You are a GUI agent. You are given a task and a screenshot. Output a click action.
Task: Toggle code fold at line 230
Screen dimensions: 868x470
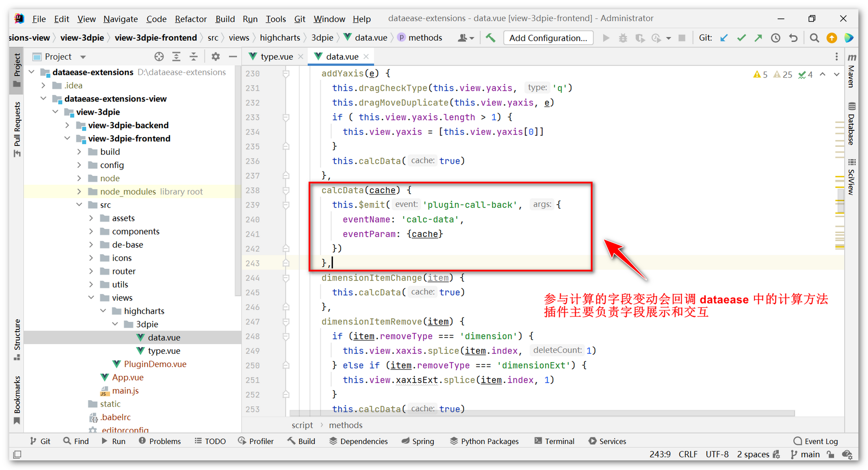click(286, 74)
